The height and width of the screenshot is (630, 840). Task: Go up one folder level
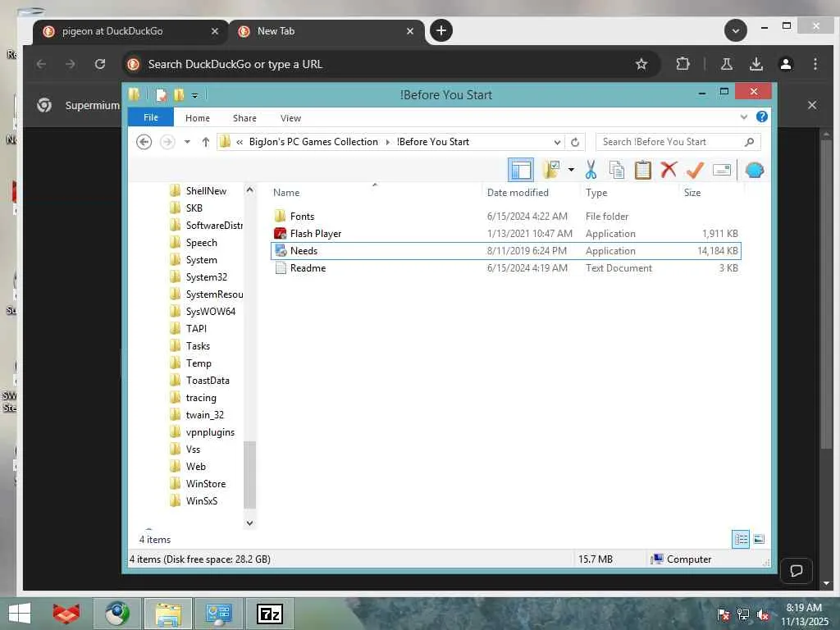(x=205, y=142)
